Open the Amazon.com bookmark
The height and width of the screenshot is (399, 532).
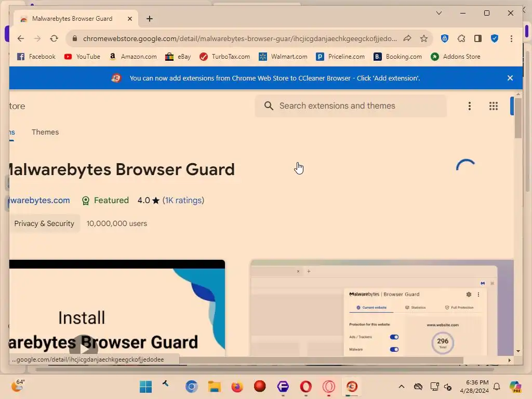[133, 57]
